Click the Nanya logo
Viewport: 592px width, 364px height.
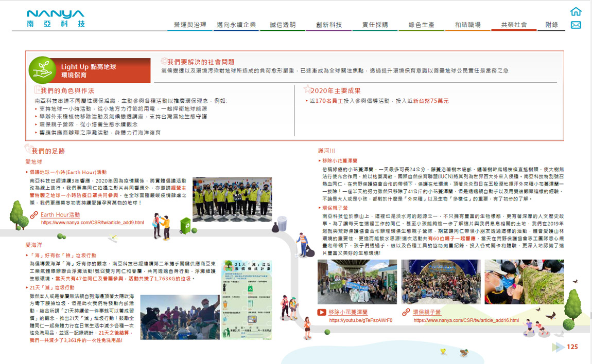coord(56,18)
